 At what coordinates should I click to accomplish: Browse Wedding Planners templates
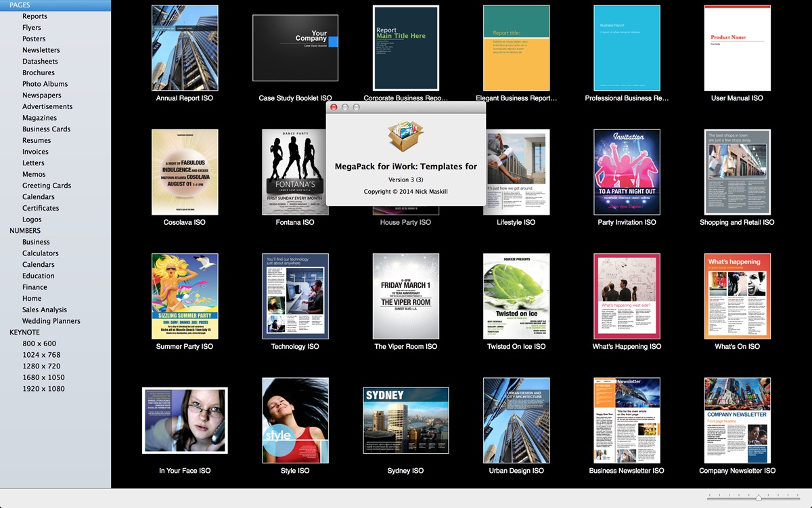(51, 321)
